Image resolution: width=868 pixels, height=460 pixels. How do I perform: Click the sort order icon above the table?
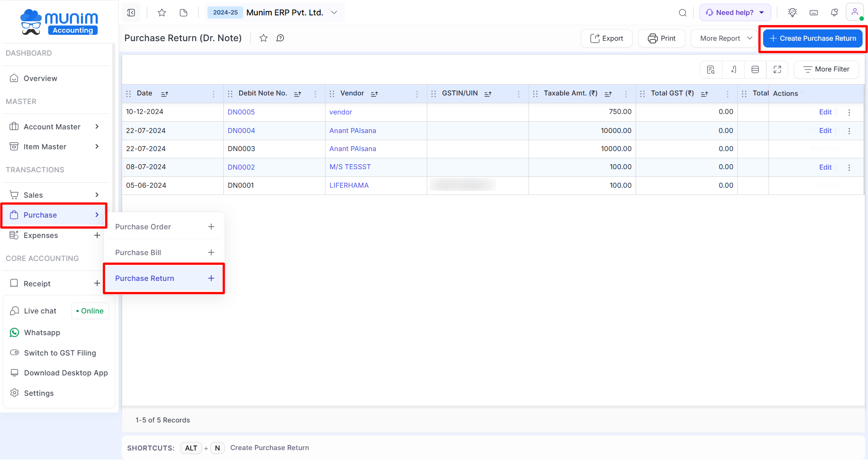click(x=733, y=70)
